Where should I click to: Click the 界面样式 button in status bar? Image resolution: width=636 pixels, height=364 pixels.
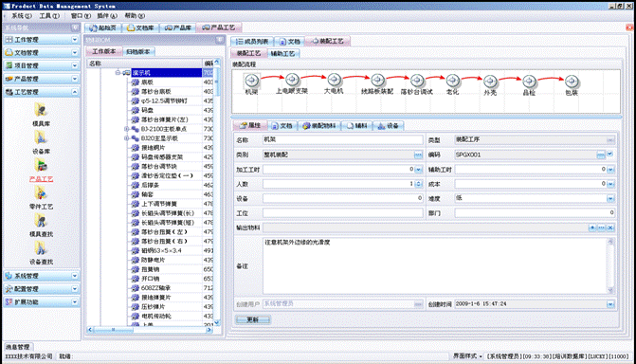coord(467,355)
